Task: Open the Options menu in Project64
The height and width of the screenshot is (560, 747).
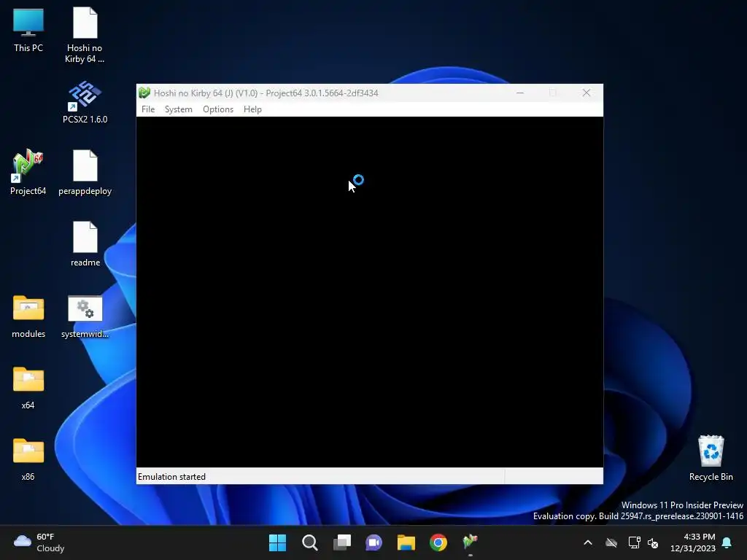Action: click(x=218, y=109)
